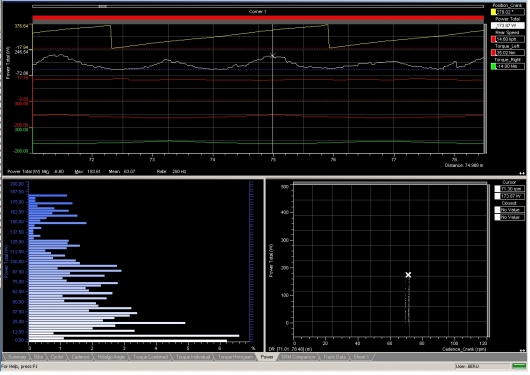The width and height of the screenshot is (530, 375).
Task: Switch to the SRM Comparison tab
Action: (x=298, y=357)
